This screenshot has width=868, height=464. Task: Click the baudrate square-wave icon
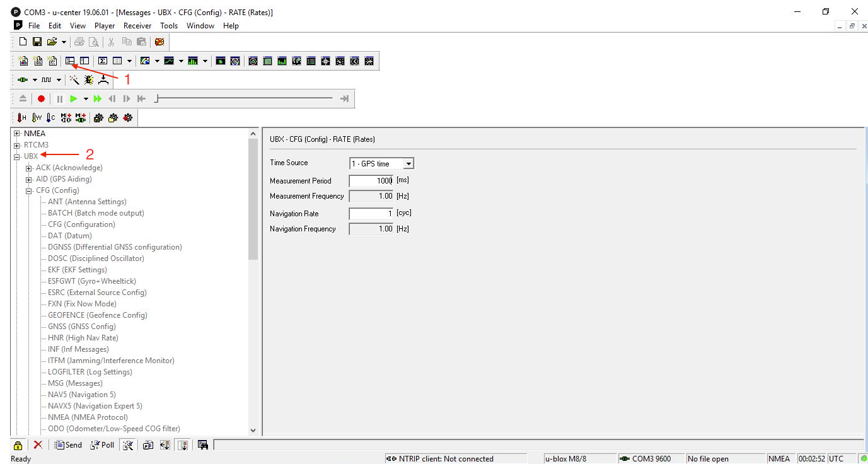point(47,80)
